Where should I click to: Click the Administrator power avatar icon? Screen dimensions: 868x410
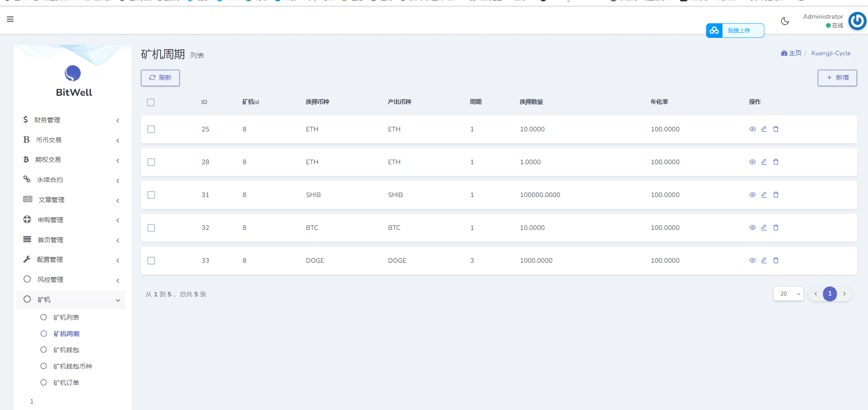(x=857, y=21)
